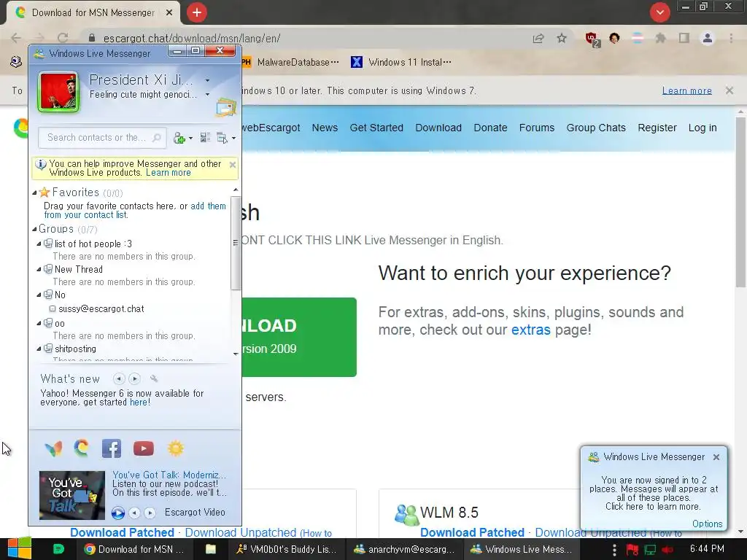The height and width of the screenshot is (560, 747).
Task: Show hidden tray icons overflow
Action: [x=614, y=550]
